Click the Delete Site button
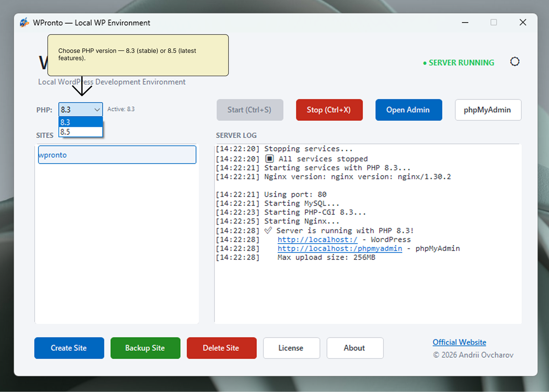549x392 pixels. (x=222, y=348)
